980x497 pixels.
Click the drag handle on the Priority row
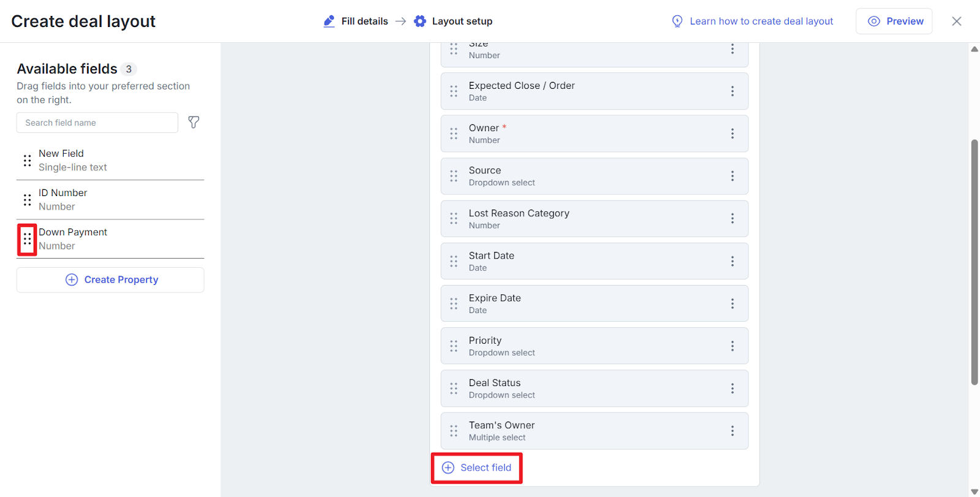(454, 346)
